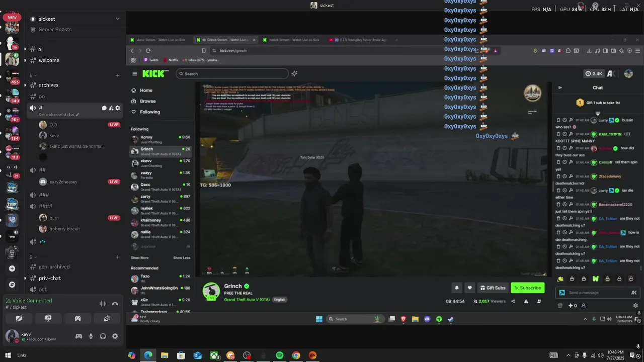Open the welcome text channel
This screenshot has height=362, width=644.
(x=49, y=60)
